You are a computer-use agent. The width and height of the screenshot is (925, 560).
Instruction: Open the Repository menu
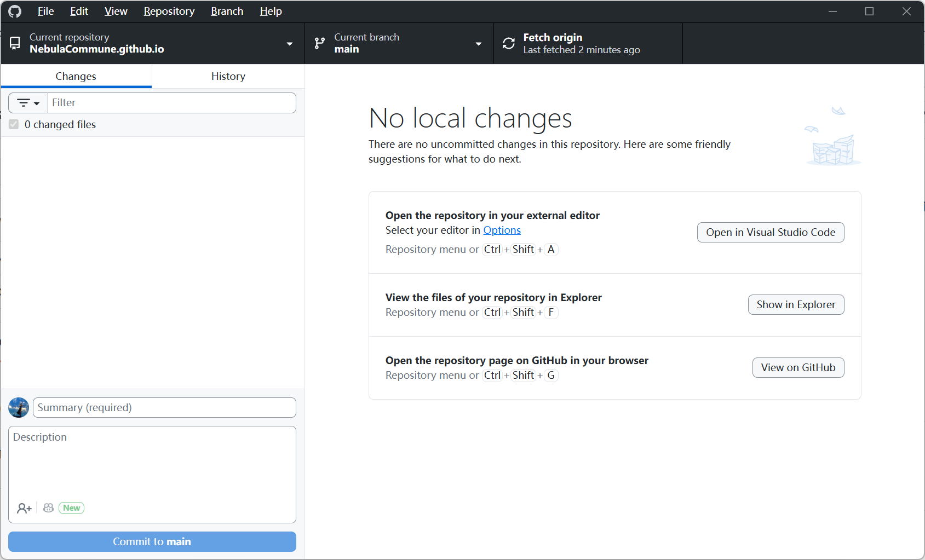pyautogui.click(x=169, y=11)
